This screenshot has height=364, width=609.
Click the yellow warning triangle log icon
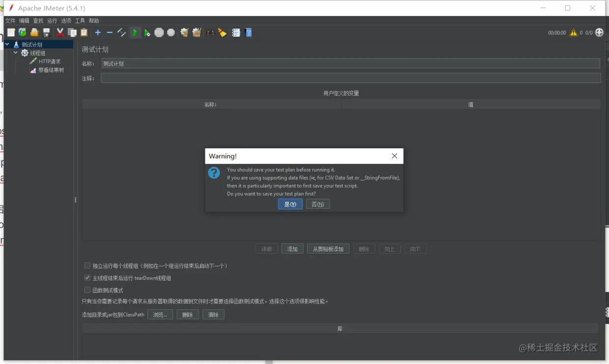pos(573,32)
